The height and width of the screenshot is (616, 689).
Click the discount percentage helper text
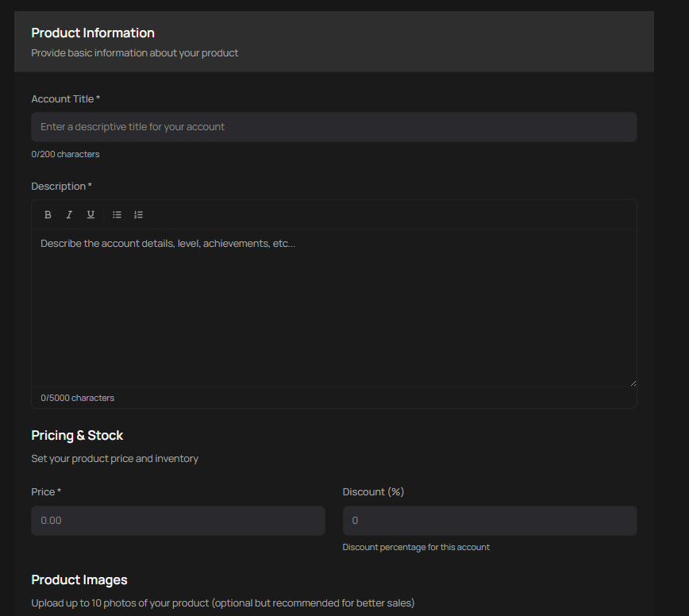(x=416, y=548)
